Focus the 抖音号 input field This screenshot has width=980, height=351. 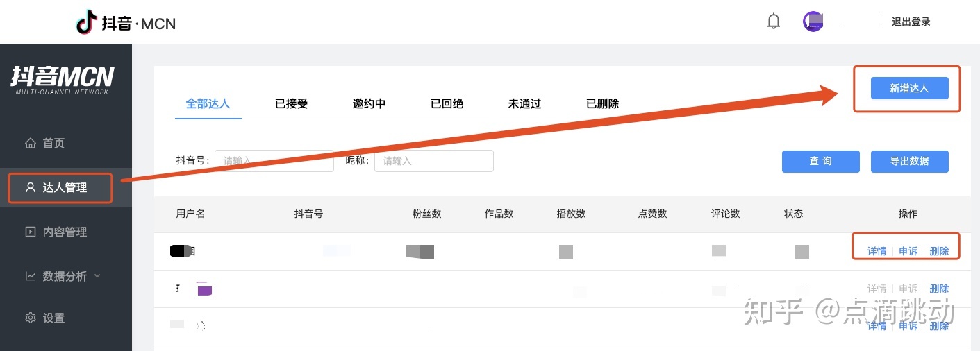click(x=274, y=161)
